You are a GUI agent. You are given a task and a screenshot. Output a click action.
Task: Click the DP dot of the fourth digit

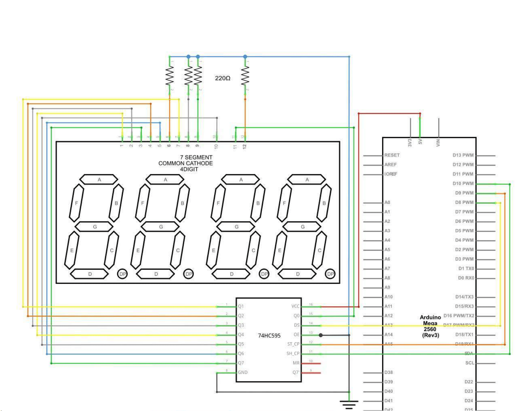click(x=330, y=274)
